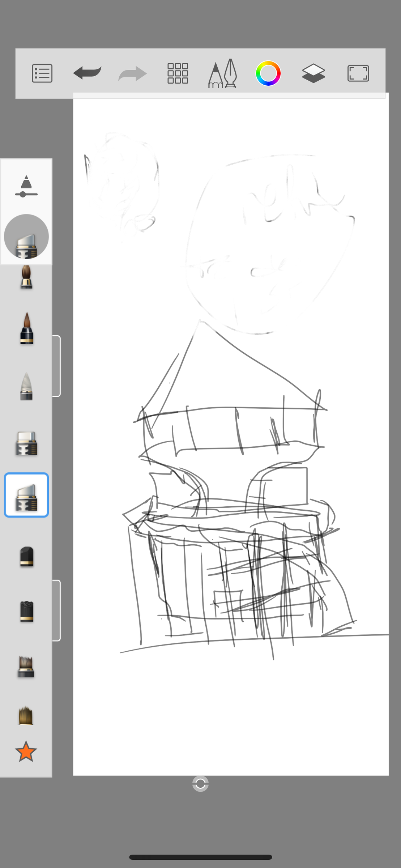Open the tools grid panel
Viewport: 401px width, 868px height.
pyautogui.click(x=178, y=73)
